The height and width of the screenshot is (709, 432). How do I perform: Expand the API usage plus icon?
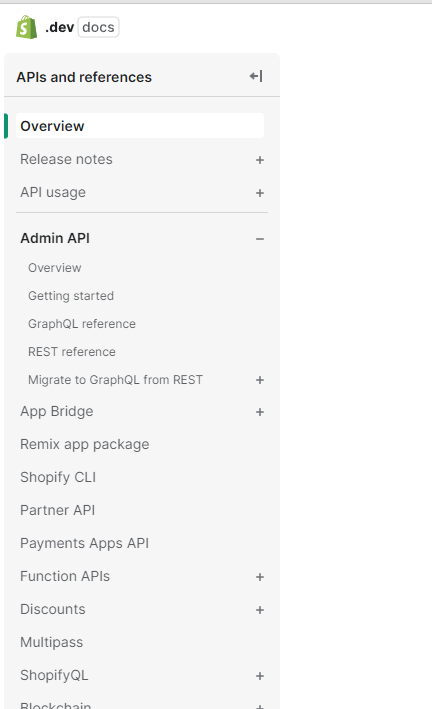pos(260,193)
